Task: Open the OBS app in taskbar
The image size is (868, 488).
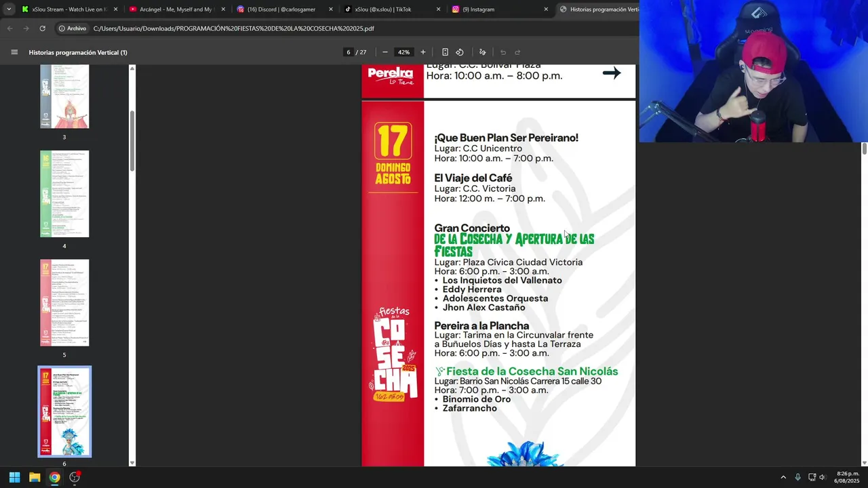Action: coord(75,477)
